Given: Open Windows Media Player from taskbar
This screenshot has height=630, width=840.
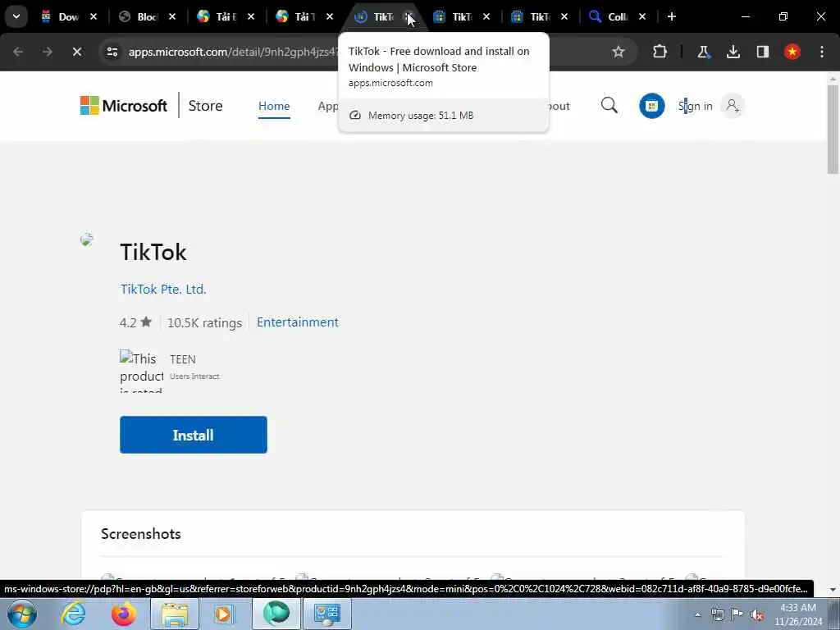Looking at the screenshot, I should (224, 614).
